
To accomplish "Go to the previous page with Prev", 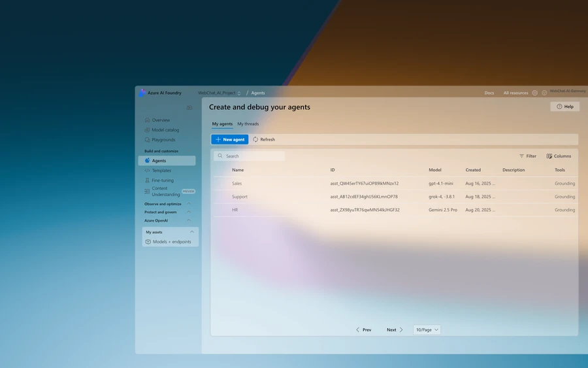I will (363, 329).
